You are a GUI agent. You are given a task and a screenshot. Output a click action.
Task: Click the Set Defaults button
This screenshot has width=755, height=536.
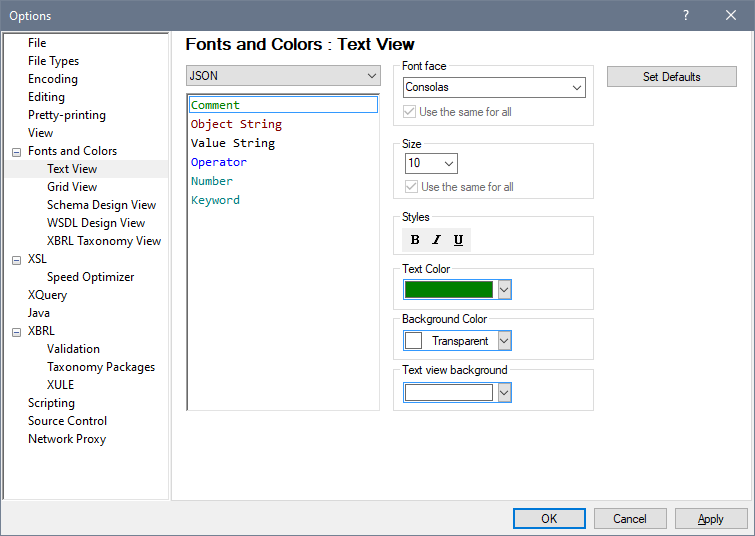tap(671, 77)
